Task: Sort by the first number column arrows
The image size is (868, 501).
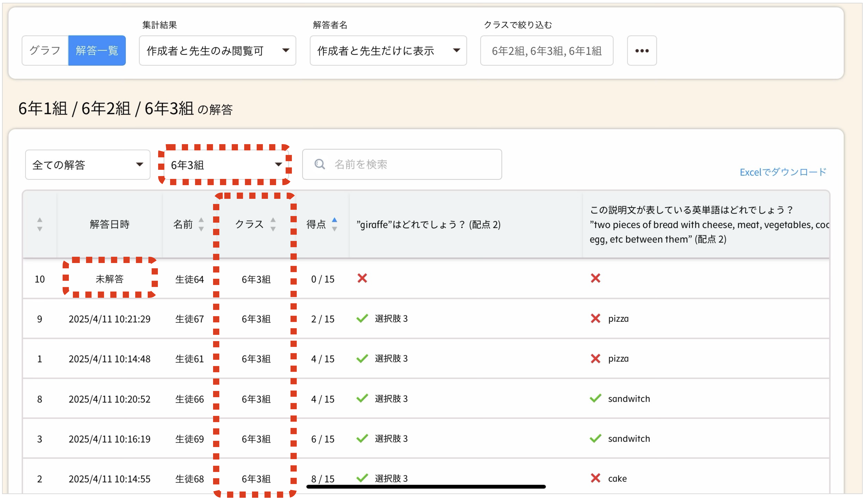Action: pos(40,224)
